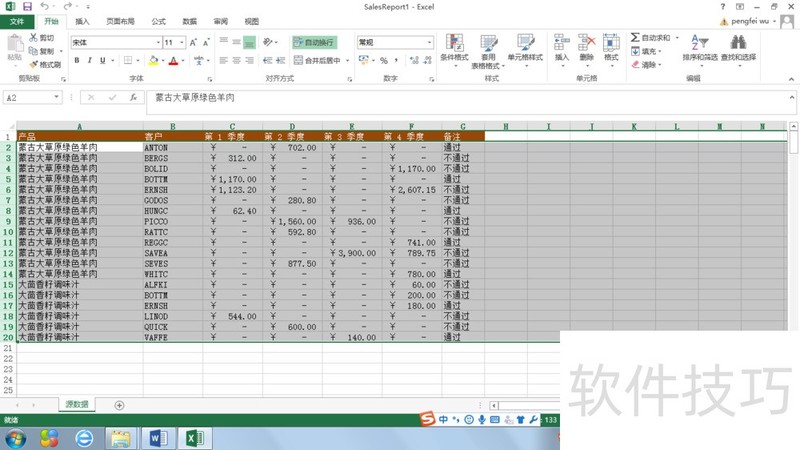This screenshot has height=450, width=800.
Task: Add a new sheet with plus button
Action: (119, 405)
